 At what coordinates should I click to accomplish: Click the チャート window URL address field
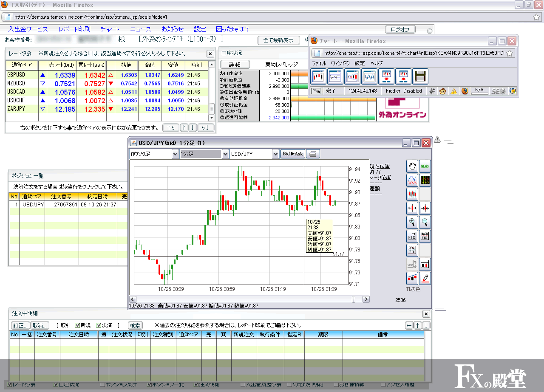414,53
